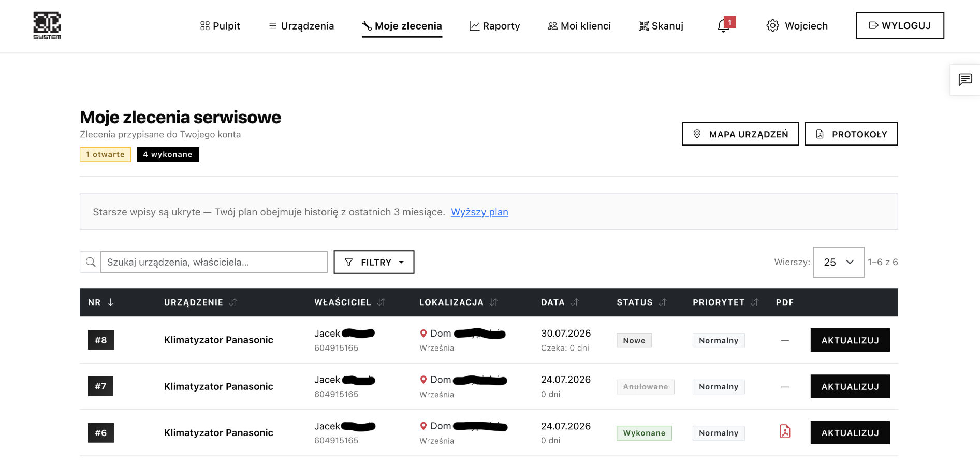Viewport: 980px width, 464px height.
Task: Click location pin in order #6 row
Action: [423, 426]
